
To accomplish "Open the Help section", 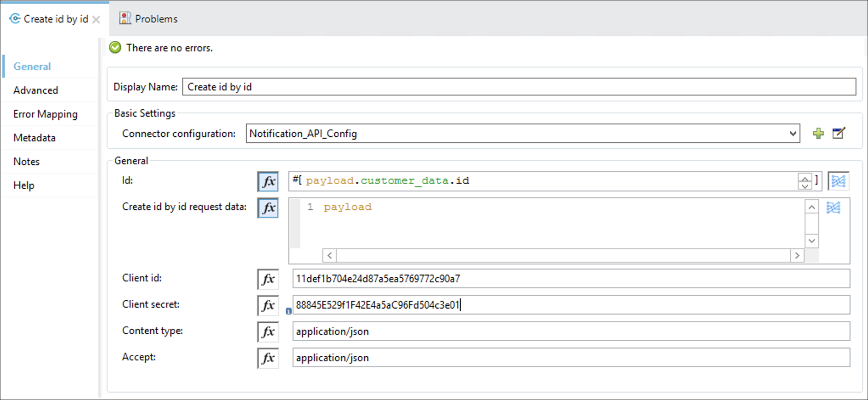I will [x=24, y=186].
